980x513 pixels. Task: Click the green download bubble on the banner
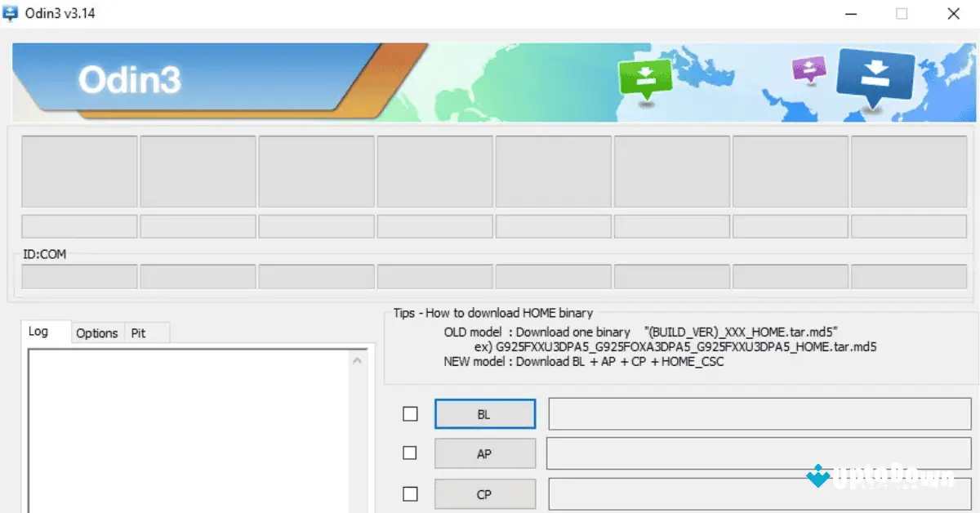click(x=644, y=77)
